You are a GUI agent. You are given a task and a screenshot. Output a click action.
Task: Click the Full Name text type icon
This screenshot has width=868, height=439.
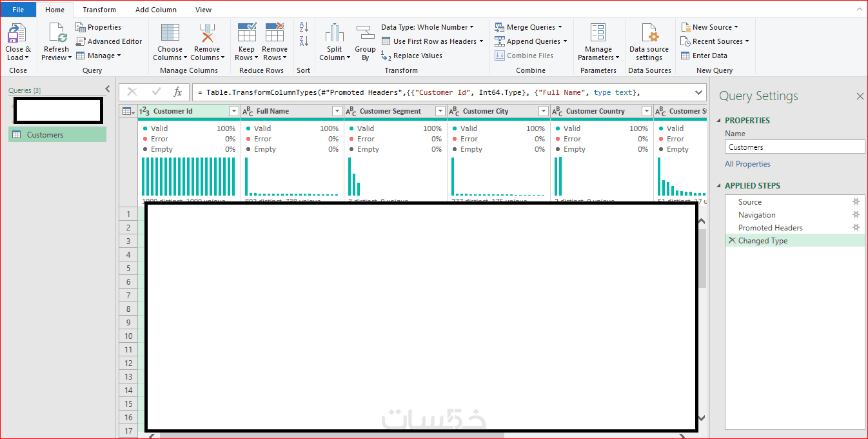(x=248, y=111)
